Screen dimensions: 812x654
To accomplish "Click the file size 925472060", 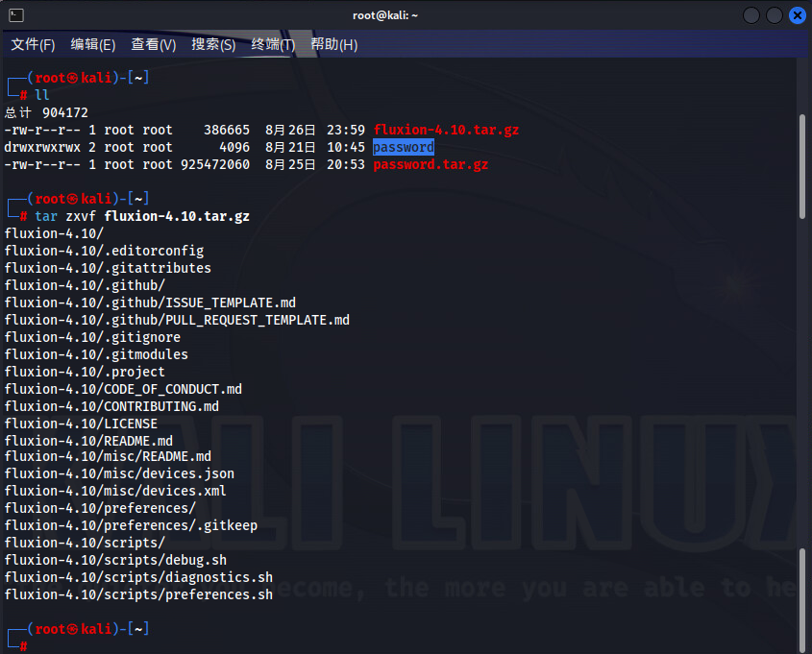I will point(215,164).
